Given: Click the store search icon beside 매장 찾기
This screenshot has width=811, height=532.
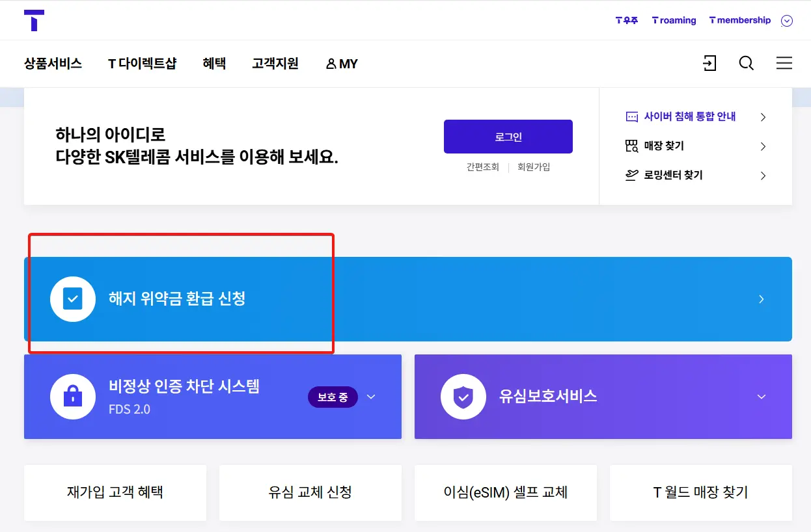Looking at the screenshot, I should click(630, 146).
